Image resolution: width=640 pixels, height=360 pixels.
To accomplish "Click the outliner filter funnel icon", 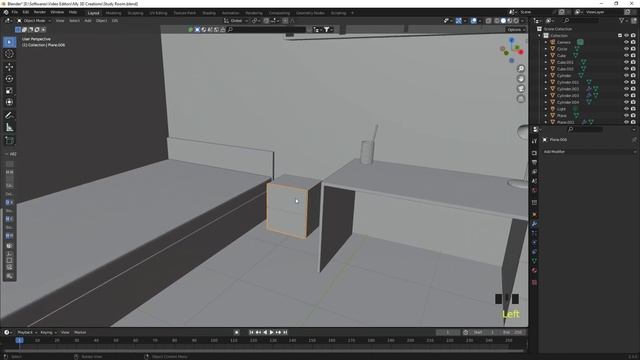I will coord(622,20).
